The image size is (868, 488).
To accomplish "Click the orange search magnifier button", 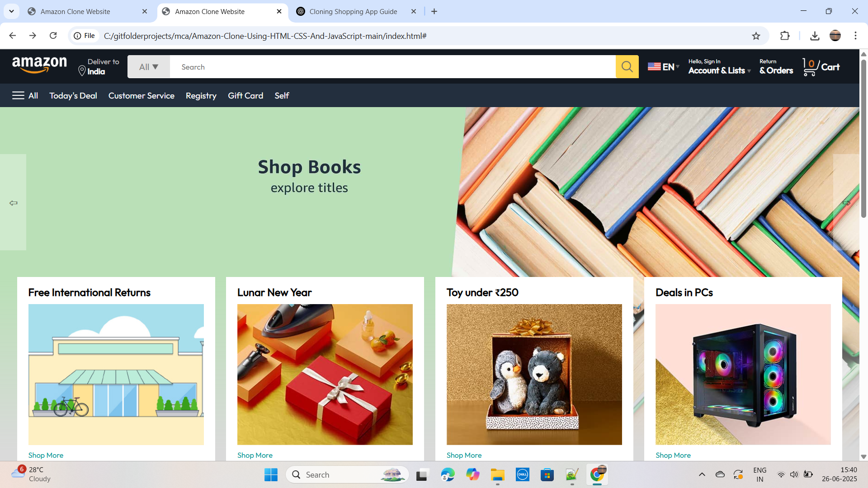I will tap(627, 67).
